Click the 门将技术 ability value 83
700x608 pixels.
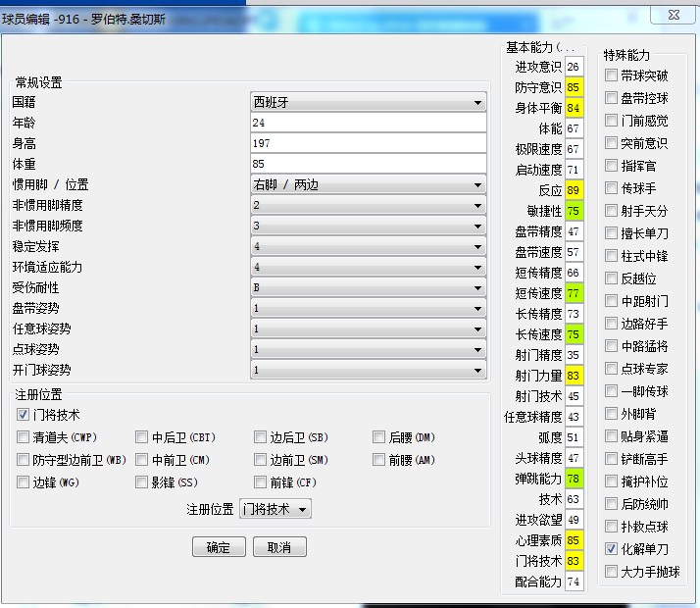[x=575, y=561]
